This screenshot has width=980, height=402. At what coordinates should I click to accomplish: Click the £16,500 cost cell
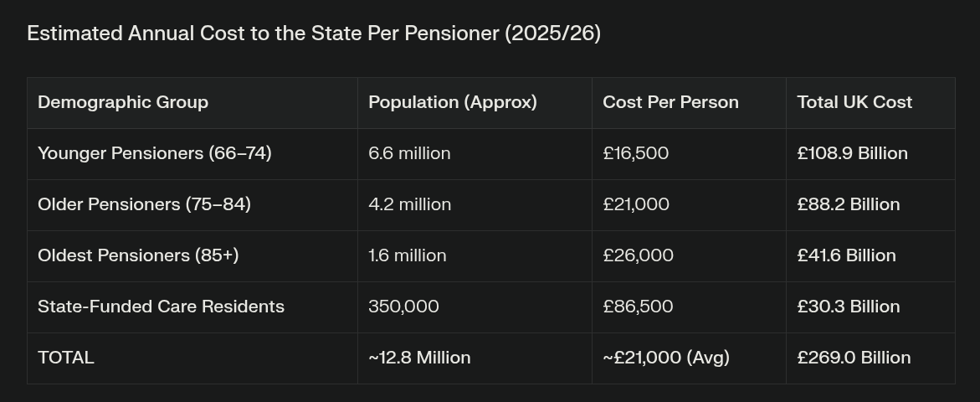click(635, 153)
